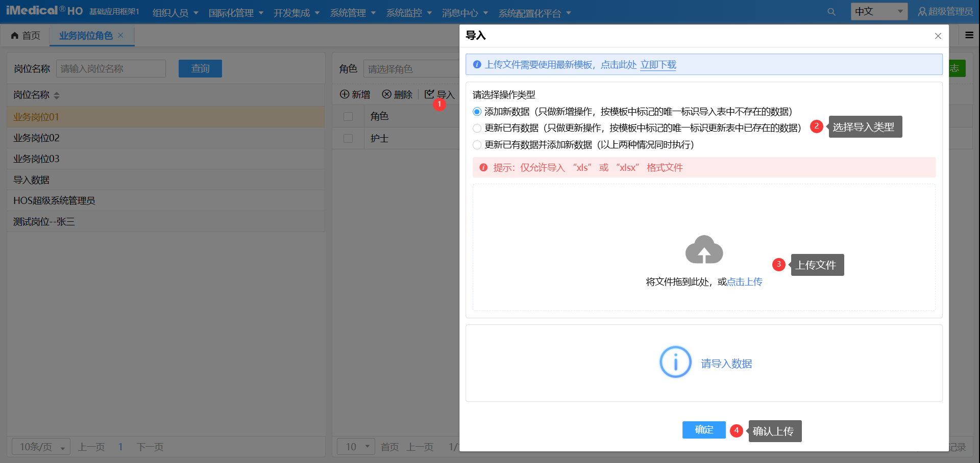The image size is (980, 463).
Task: Open the 组织人员 menu
Action: tap(175, 13)
